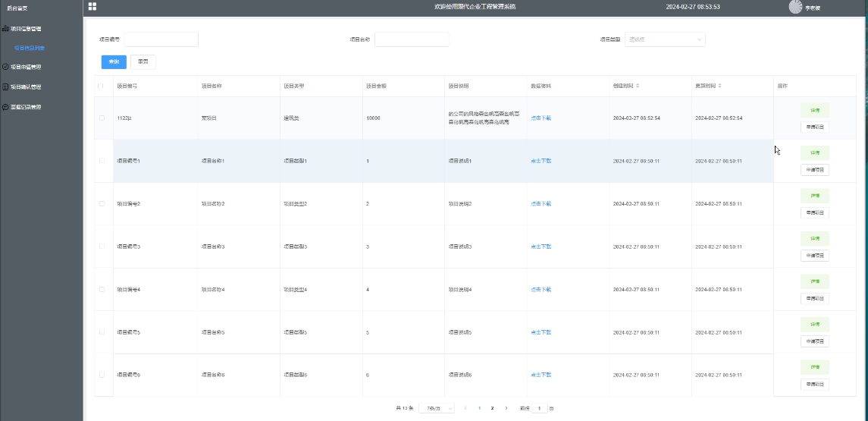
Task: Check the row checkbox for 项目编号4
Action: [102, 289]
